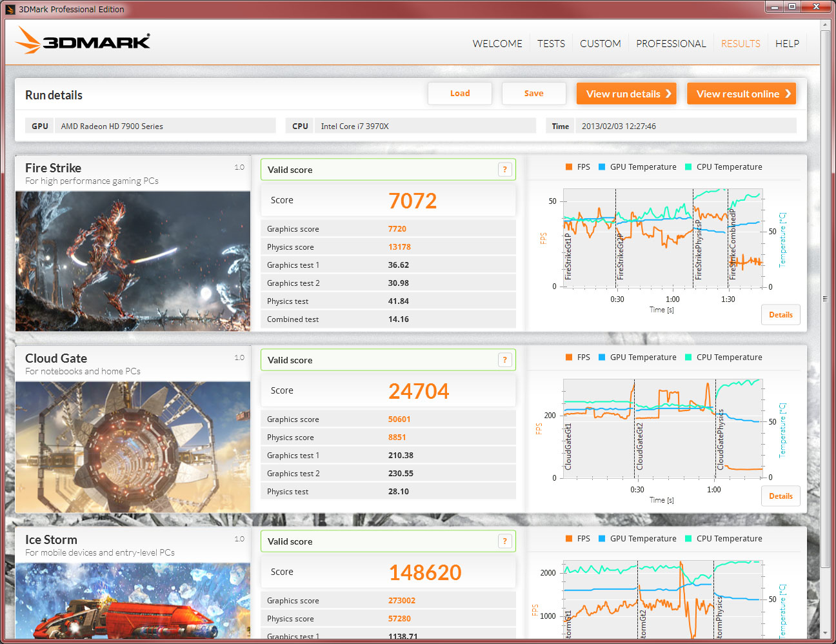Open View result online
Image resolution: width=836 pixels, height=644 pixels.
pos(741,94)
